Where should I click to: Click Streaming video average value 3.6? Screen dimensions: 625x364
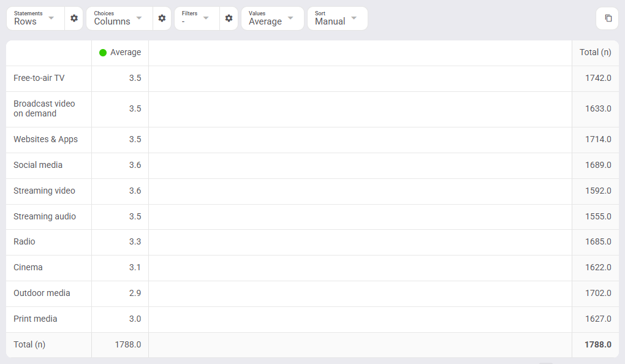pos(135,191)
